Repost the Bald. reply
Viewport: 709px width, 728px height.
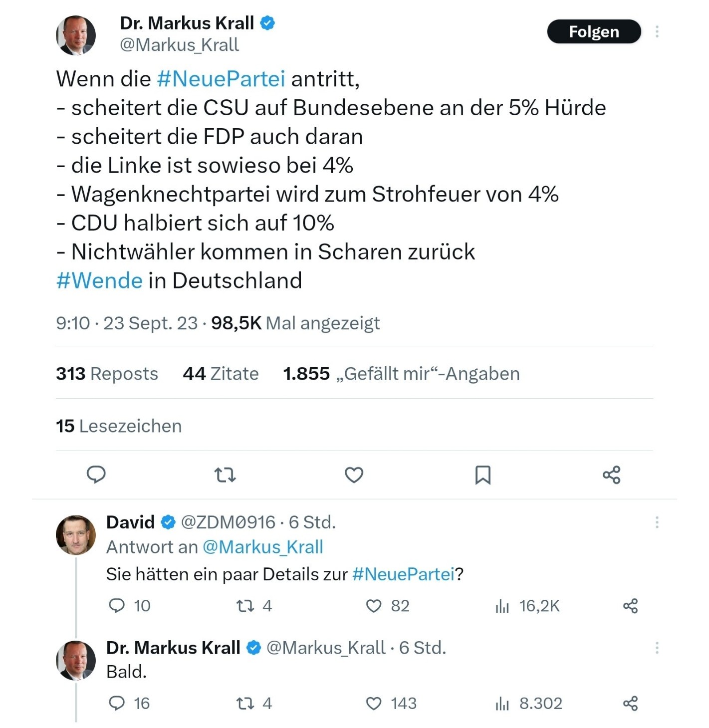pyautogui.click(x=254, y=704)
